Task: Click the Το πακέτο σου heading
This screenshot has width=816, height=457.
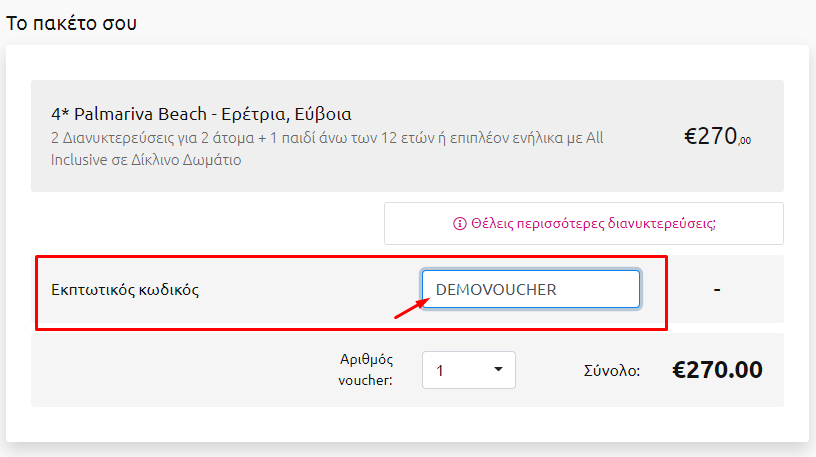Action: pos(71,23)
